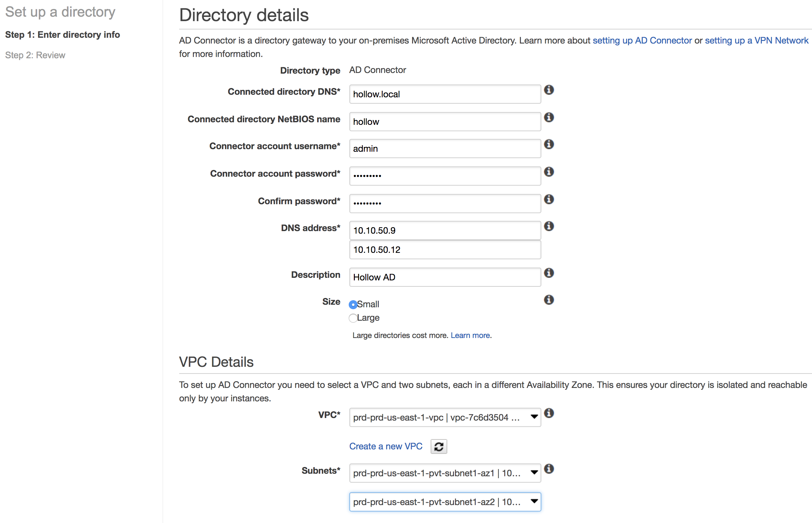Open Learn more about large directories

470,335
